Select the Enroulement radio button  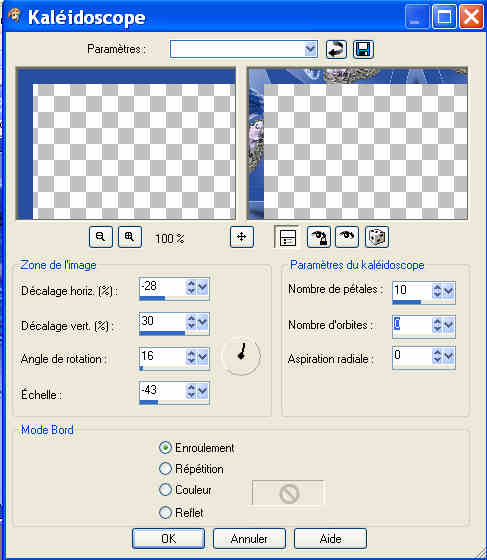click(x=165, y=448)
